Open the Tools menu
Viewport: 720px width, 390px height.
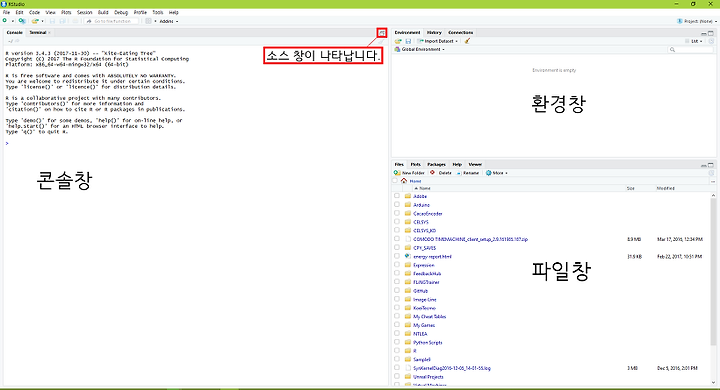[x=158, y=12]
